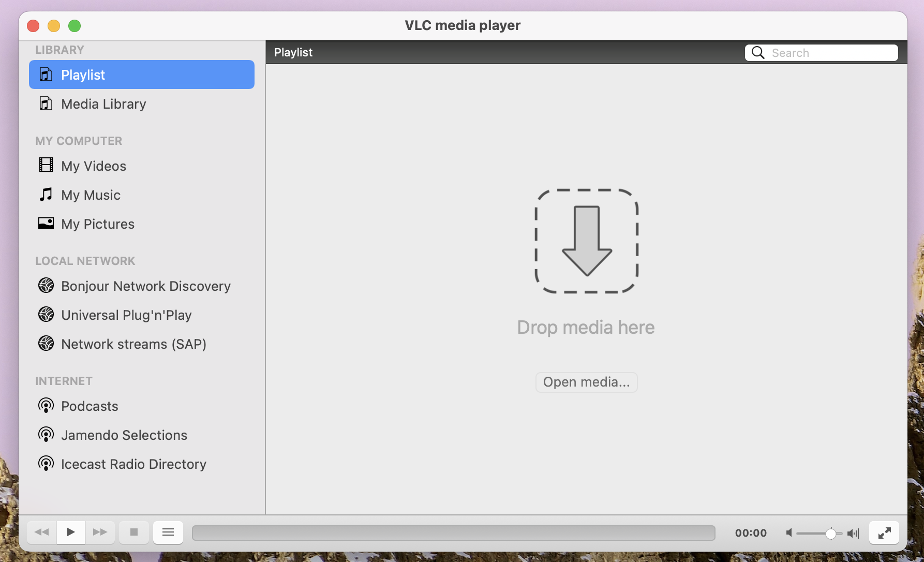Viewport: 924px width, 562px height.
Task: Click the Podcasts broadcast icon
Action: 46,405
